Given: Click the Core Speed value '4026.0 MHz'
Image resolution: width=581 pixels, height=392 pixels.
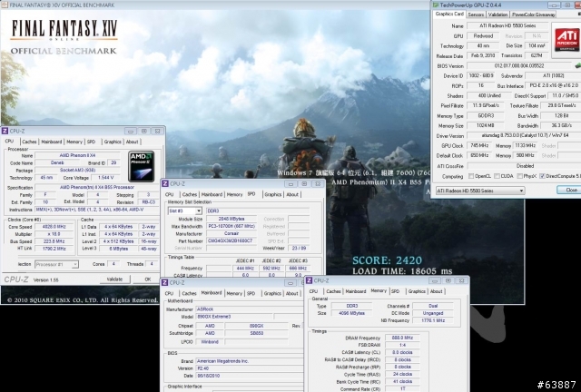Looking at the screenshot, I should [x=54, y=226].
